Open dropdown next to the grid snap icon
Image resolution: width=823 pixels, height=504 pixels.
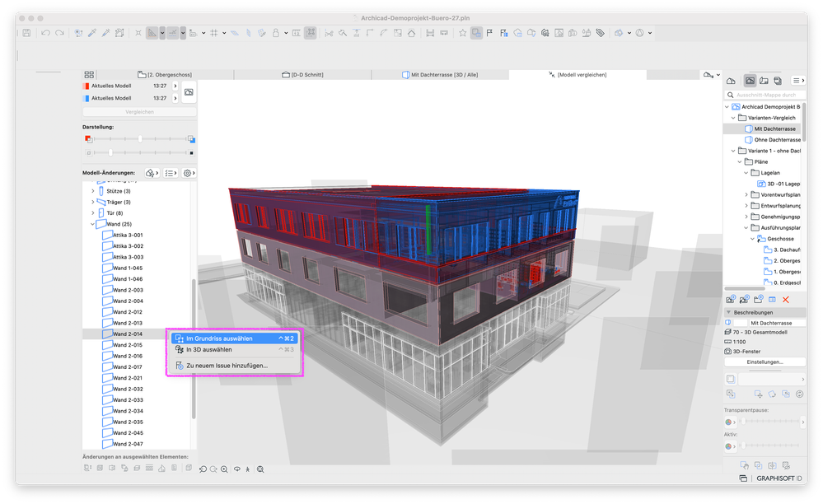pos(224,33)
